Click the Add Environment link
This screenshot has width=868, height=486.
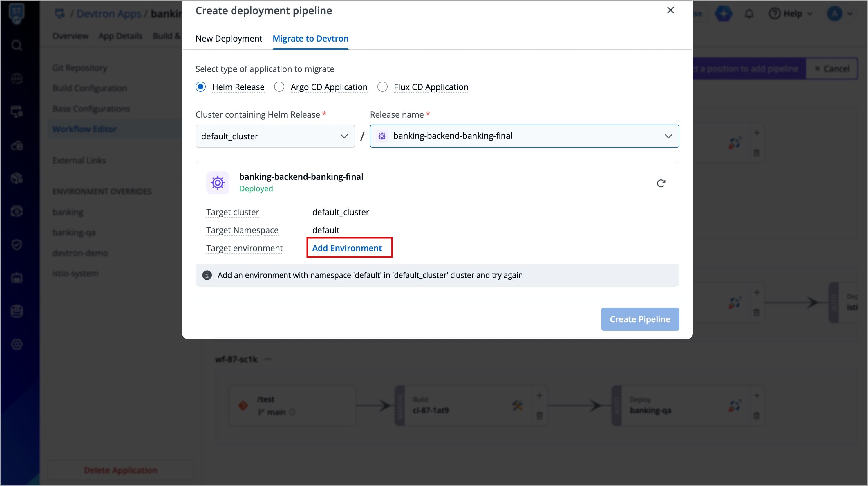click(347, 248)
